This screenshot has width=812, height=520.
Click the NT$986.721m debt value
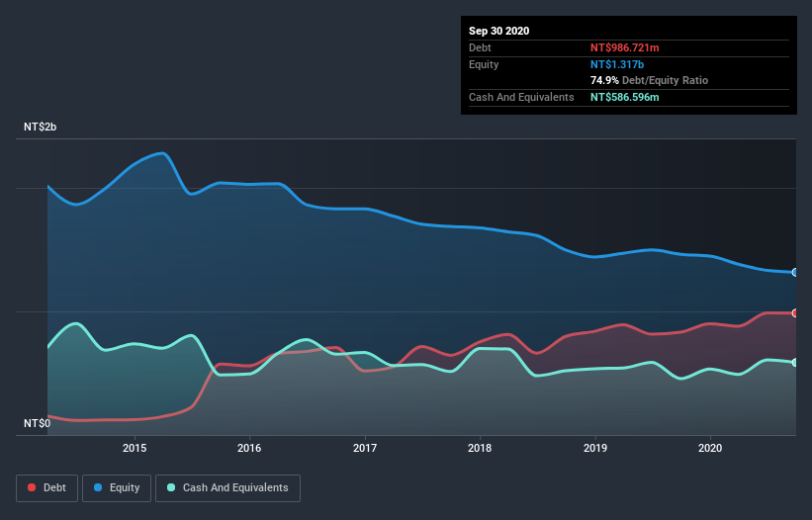point(624,47)
